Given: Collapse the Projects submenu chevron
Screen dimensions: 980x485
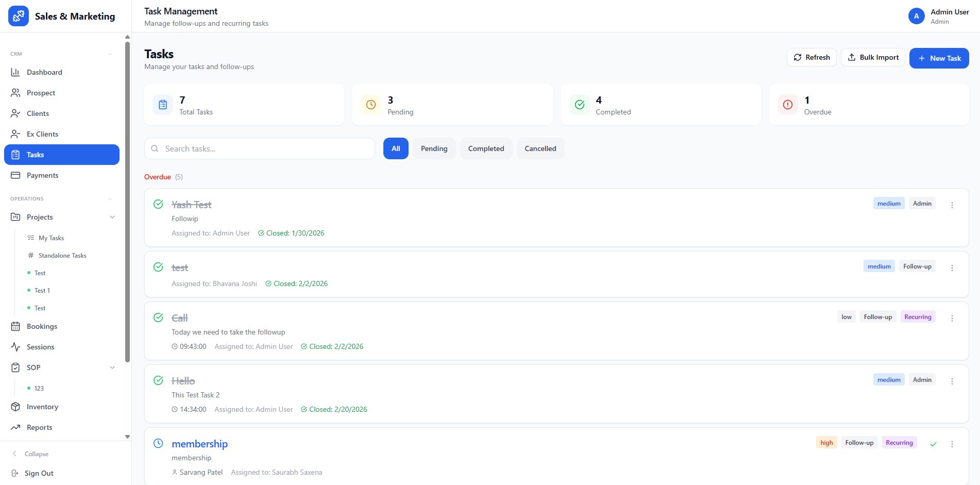Looking at the screenshot, I should (112, 217).
